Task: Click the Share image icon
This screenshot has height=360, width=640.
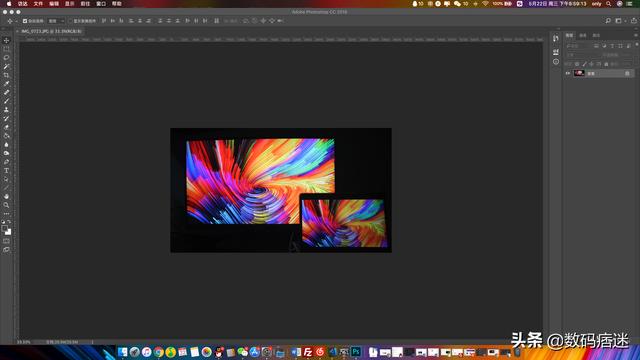Action: pos(634,21)
